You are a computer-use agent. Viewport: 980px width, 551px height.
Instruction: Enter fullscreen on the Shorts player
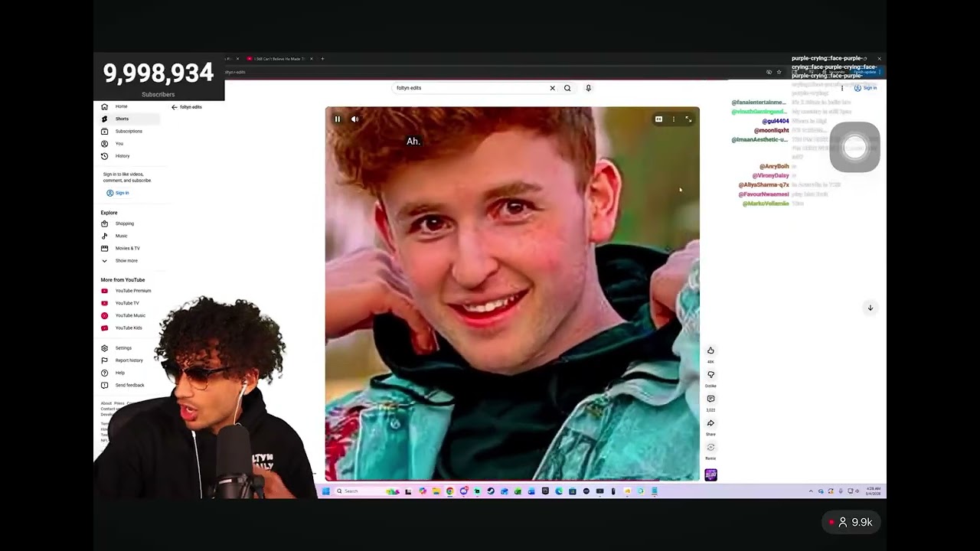(x=688, y=119)
